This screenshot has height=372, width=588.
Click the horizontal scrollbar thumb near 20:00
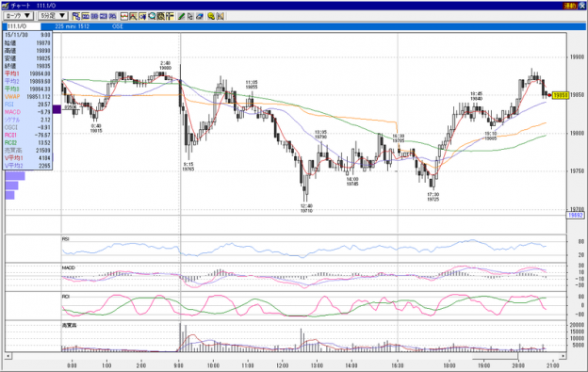coord(495,355)
